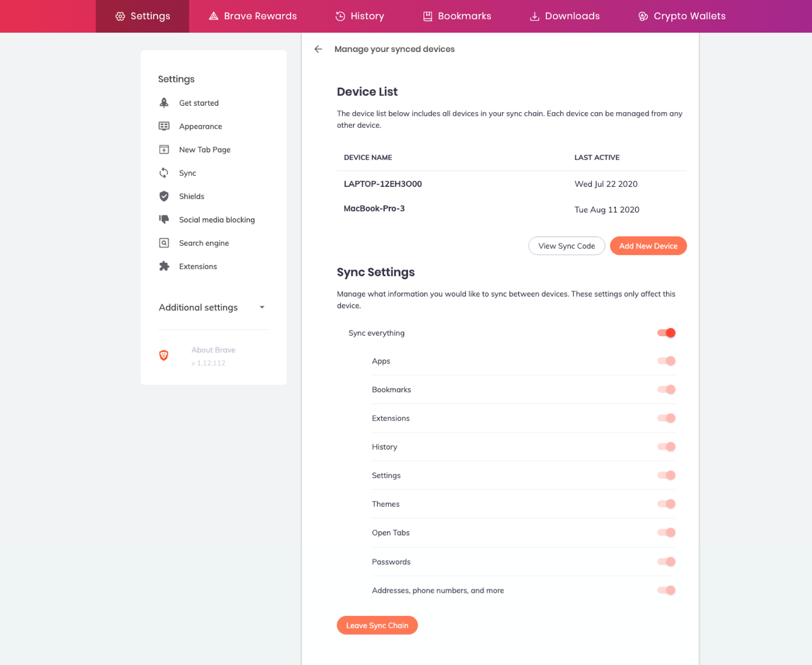
Task: Click the Social media blocking icon in sidebar
Action: [165, 220]
